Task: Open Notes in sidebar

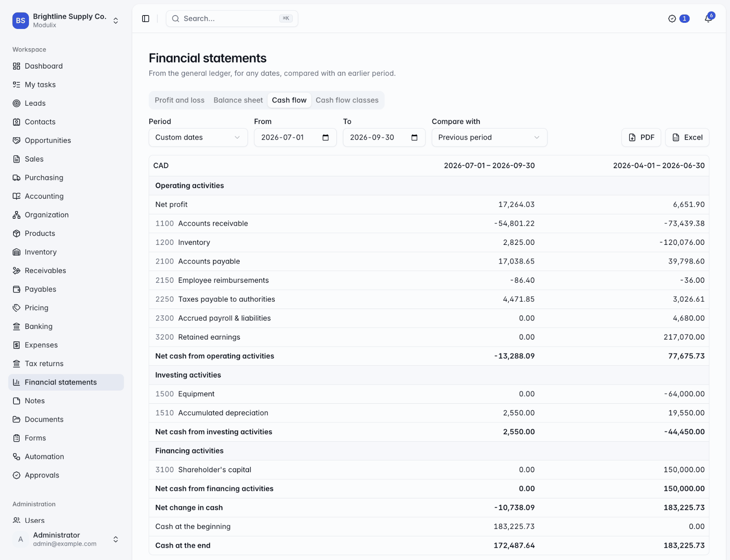Action: coord(66,401)
